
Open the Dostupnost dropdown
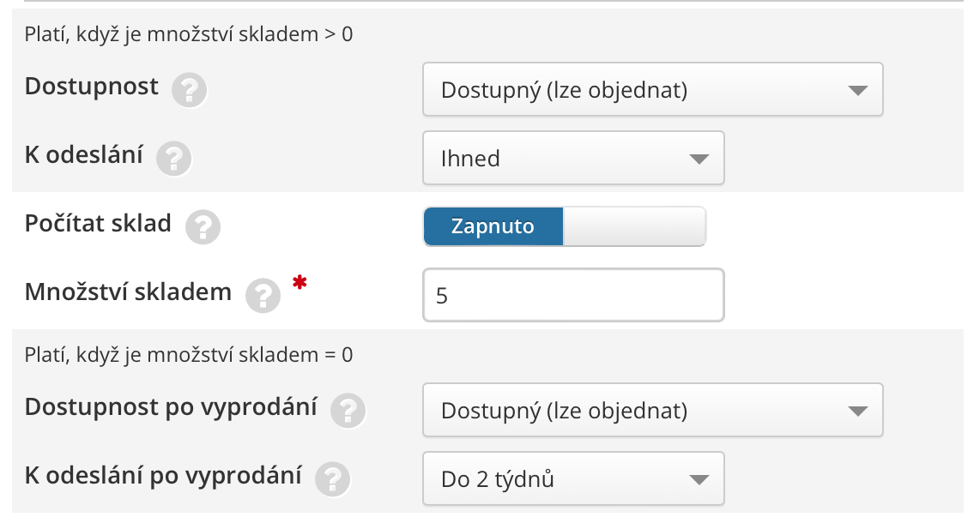tap(652, 90)
